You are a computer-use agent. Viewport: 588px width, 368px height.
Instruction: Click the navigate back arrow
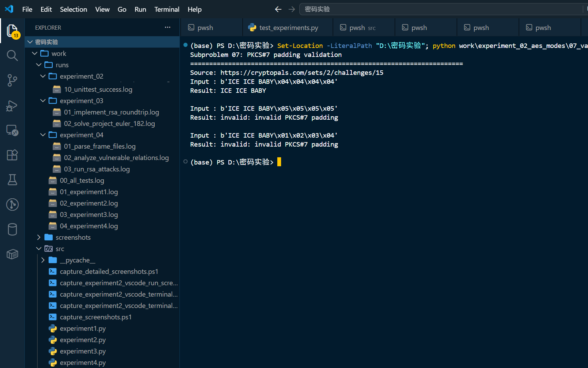(x=278, y=9)
